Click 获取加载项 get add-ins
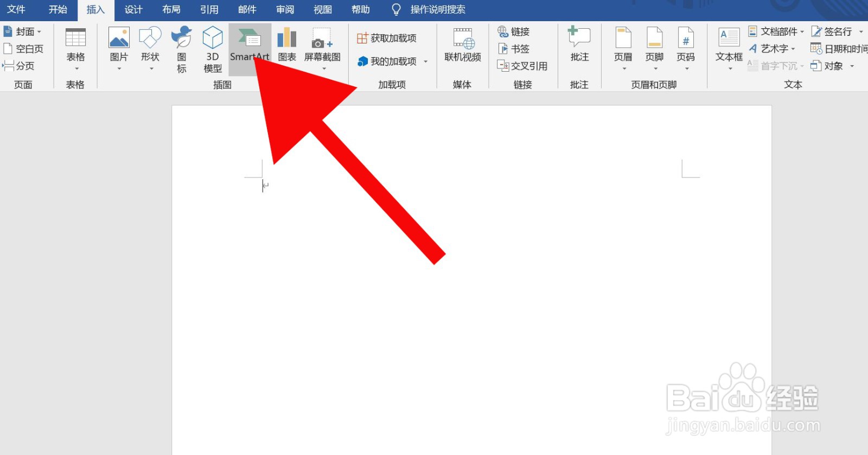 click(387, 39)
